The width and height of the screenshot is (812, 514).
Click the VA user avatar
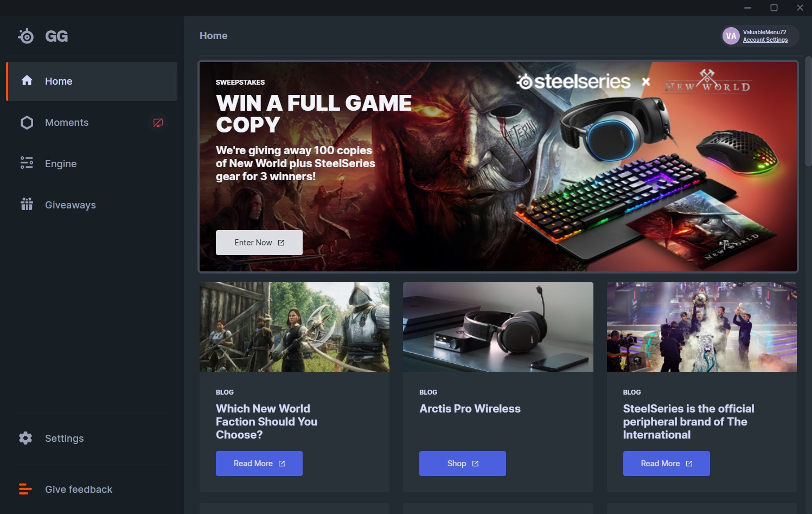[x=731, y=36]
